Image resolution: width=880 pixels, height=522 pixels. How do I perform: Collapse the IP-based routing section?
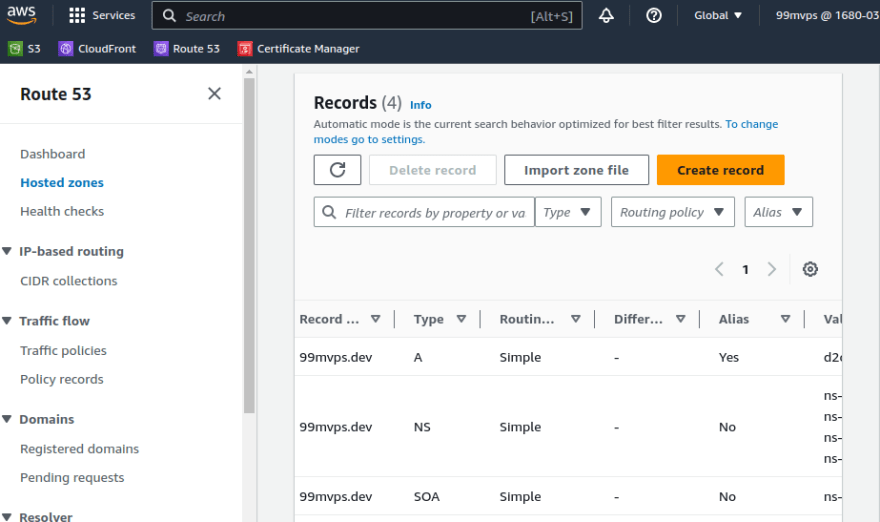pos(7,251)
